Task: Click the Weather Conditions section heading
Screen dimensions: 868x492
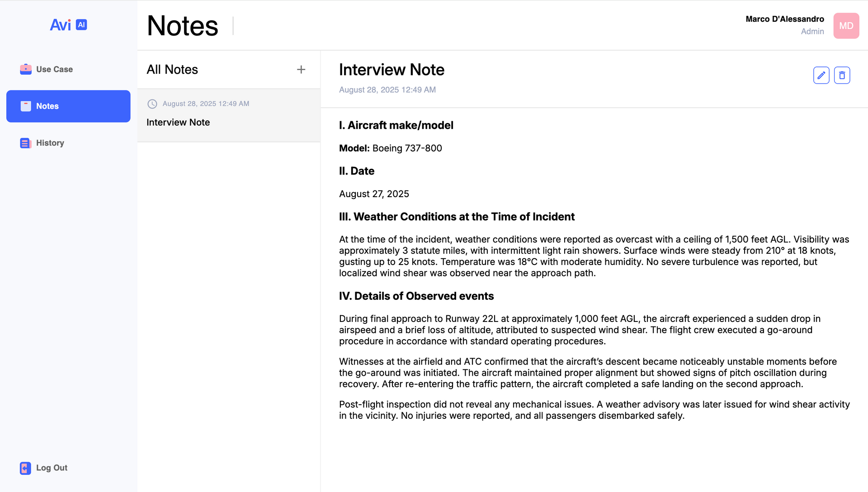Action: tap(457, 217)
